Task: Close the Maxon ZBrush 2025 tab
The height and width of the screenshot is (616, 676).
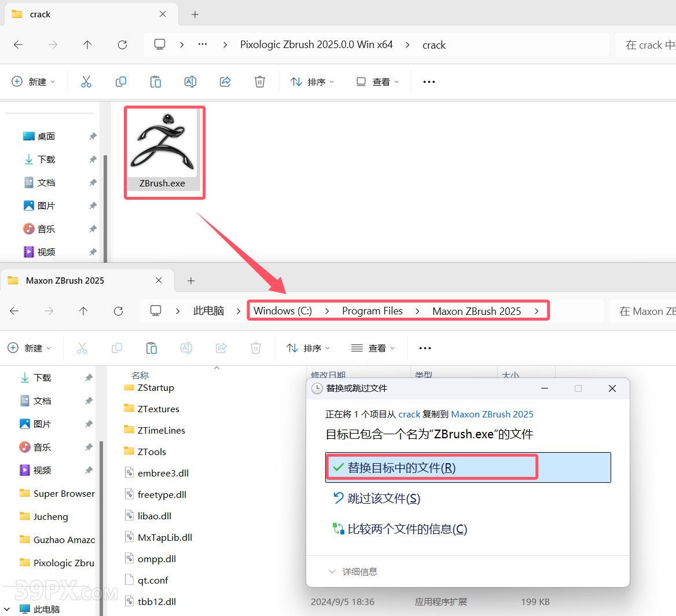Action: (x=159, y=280)
